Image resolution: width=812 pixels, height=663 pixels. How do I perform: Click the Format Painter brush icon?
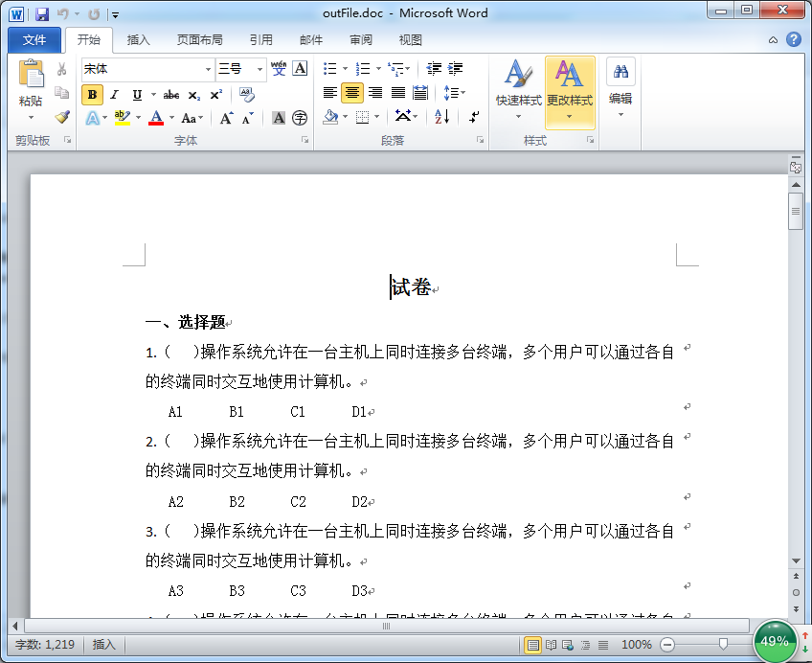[x=62, y=117]
